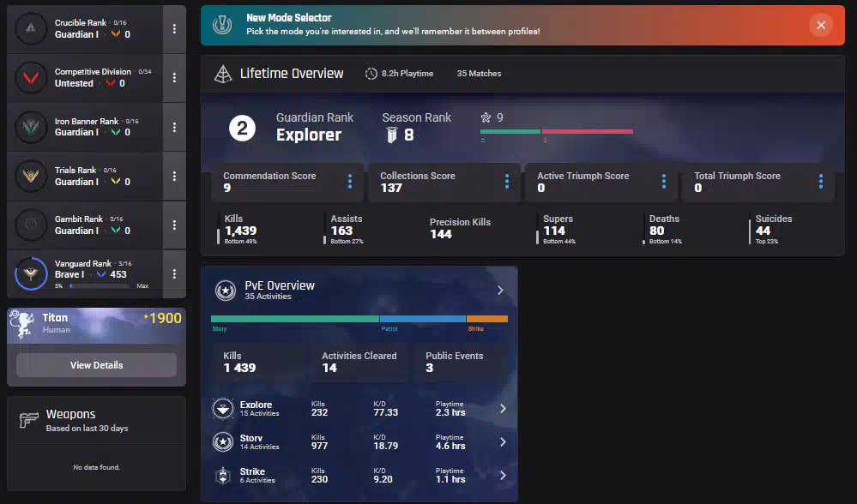This screenshot has height=504, width=857.
Task: Click the Precision Kills 144 stat
Action: click(x=460, y=229)
